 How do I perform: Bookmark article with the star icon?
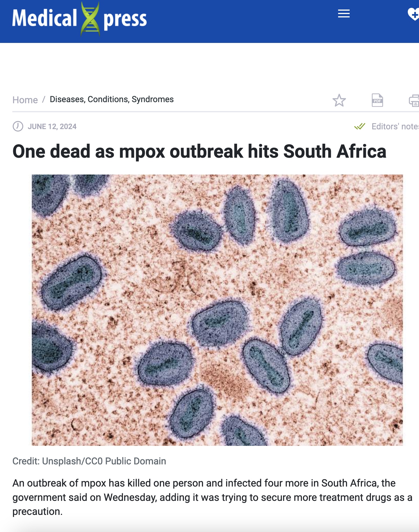[339, 100]
